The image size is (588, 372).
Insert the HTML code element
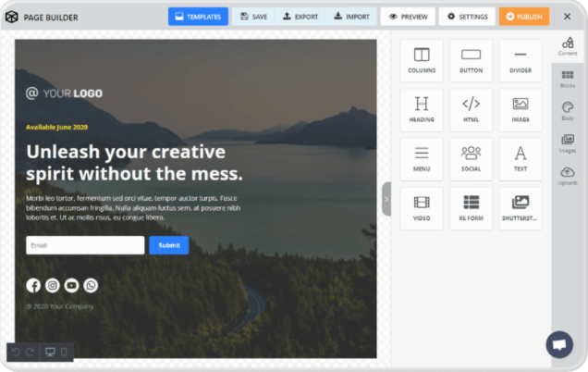pos(471,109)
